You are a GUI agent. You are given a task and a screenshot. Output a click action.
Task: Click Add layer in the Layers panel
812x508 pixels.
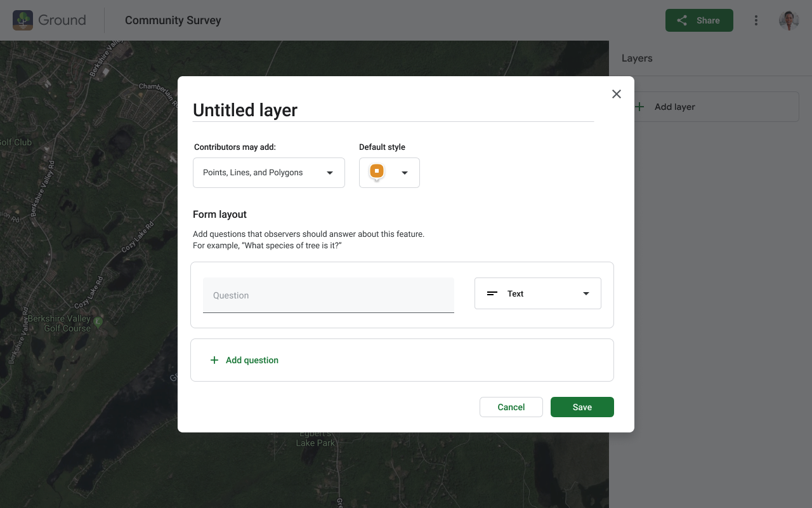(x=674, y=106)
